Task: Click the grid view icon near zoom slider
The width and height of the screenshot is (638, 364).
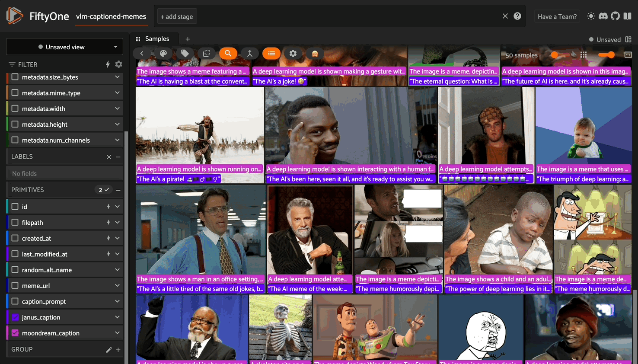Action: pyautogui.click(x=584, y=55)
